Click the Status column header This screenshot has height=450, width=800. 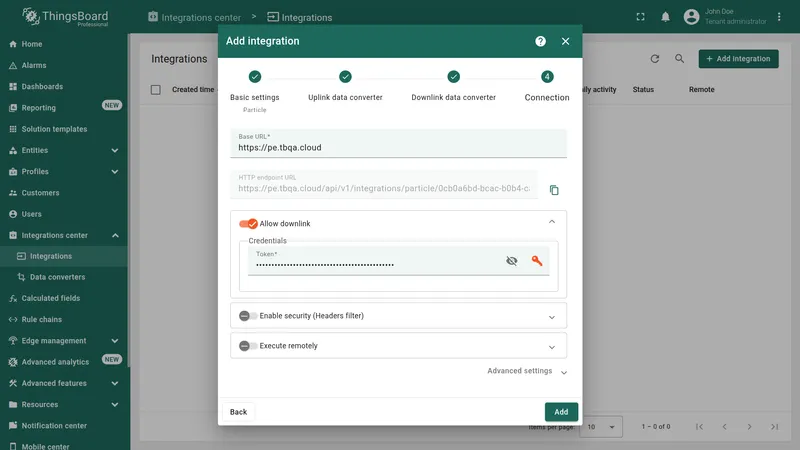643,90
